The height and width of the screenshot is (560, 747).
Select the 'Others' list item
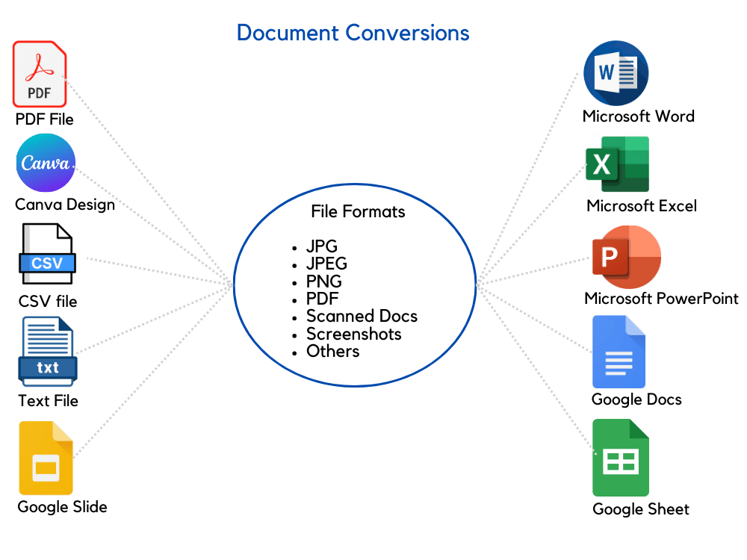pyautogui.click(x=332, y=352)
